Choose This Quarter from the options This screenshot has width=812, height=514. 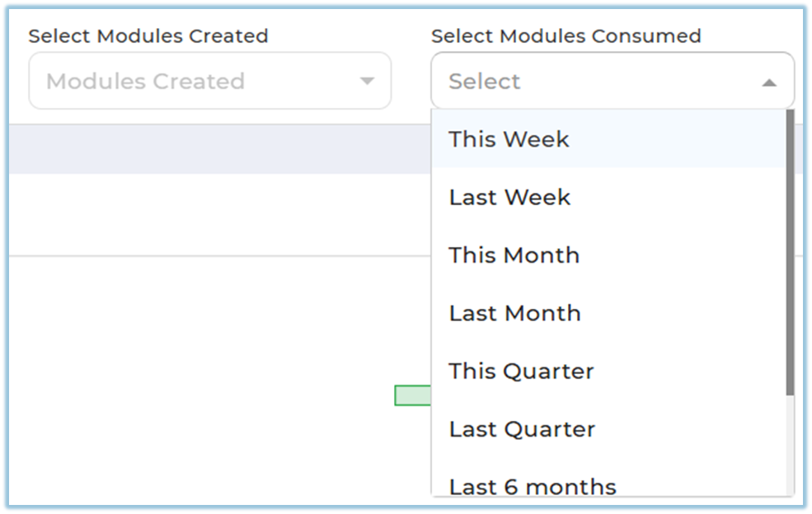[521, 371]
